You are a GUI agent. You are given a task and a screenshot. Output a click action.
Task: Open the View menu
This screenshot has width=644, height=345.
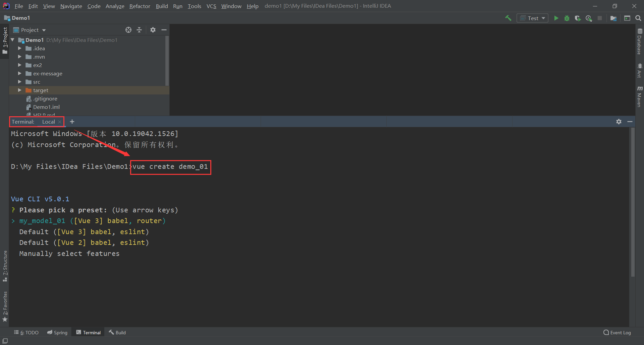(49, 6)
